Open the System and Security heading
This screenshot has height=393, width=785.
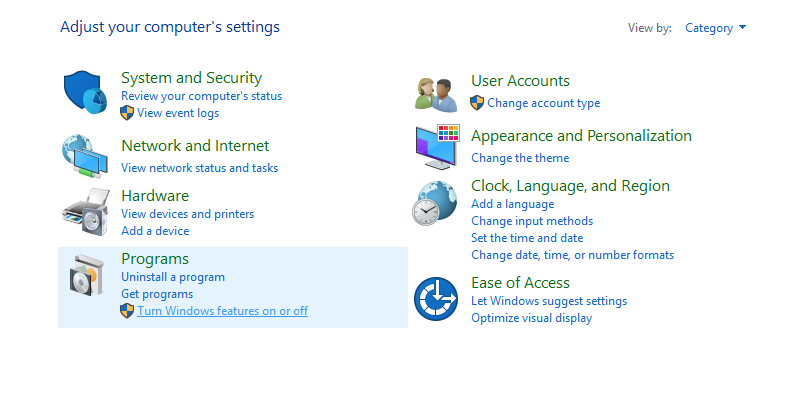pos(191,78)
